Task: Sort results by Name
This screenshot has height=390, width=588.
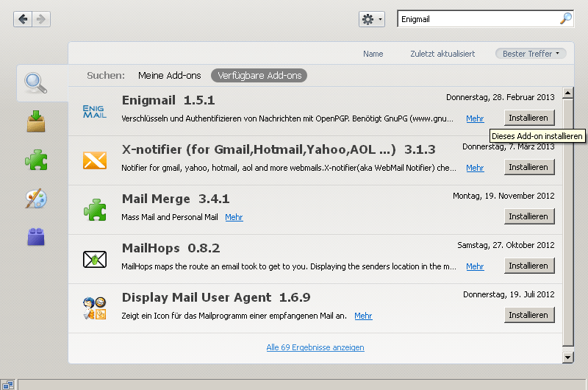Action: point(373,54)
